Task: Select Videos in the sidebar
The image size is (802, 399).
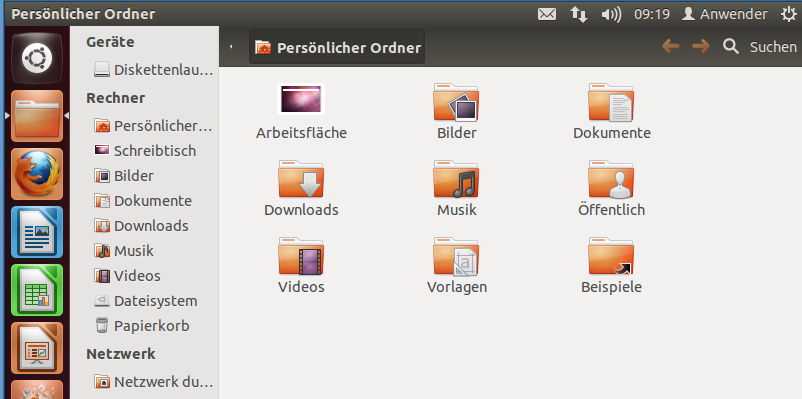Action: [127, 276]
